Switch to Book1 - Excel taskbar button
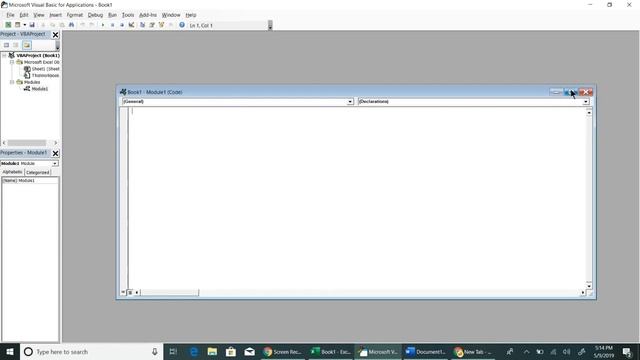 [x=331, y=351]
